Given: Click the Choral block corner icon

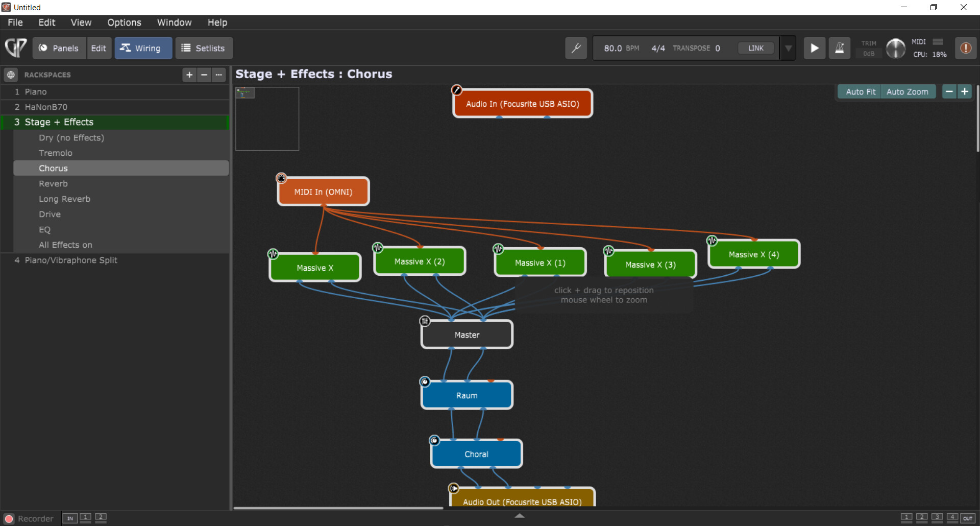Looking at the screenshot, I should (x=434, y=440).
